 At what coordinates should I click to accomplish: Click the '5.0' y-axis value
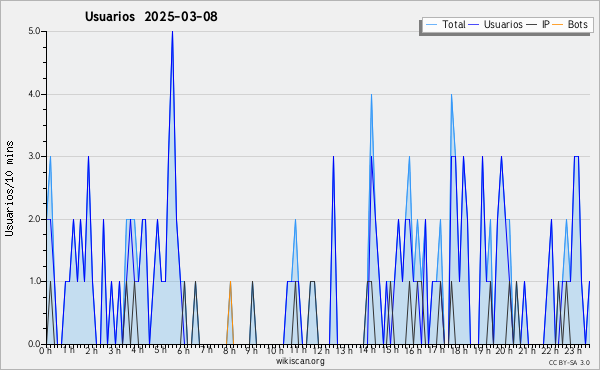[x=34, y=31]
